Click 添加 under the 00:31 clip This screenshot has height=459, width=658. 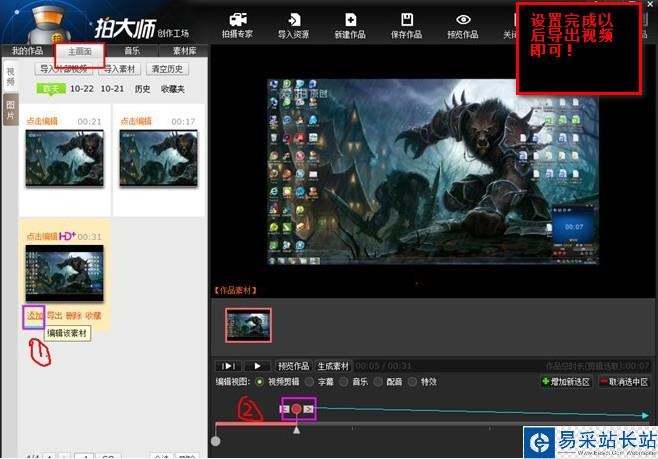[x=34, y=316]
